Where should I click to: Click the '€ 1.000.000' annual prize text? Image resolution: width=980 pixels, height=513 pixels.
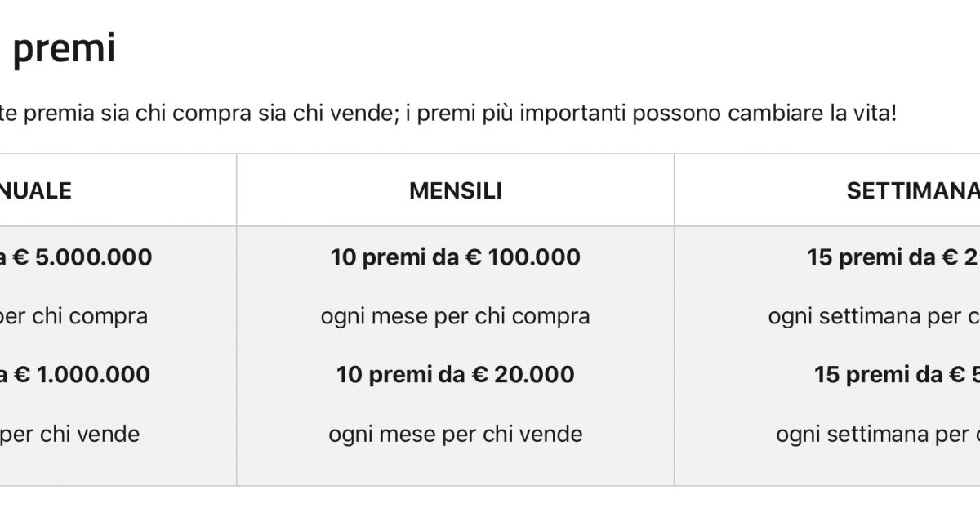[x=82, y=375]
